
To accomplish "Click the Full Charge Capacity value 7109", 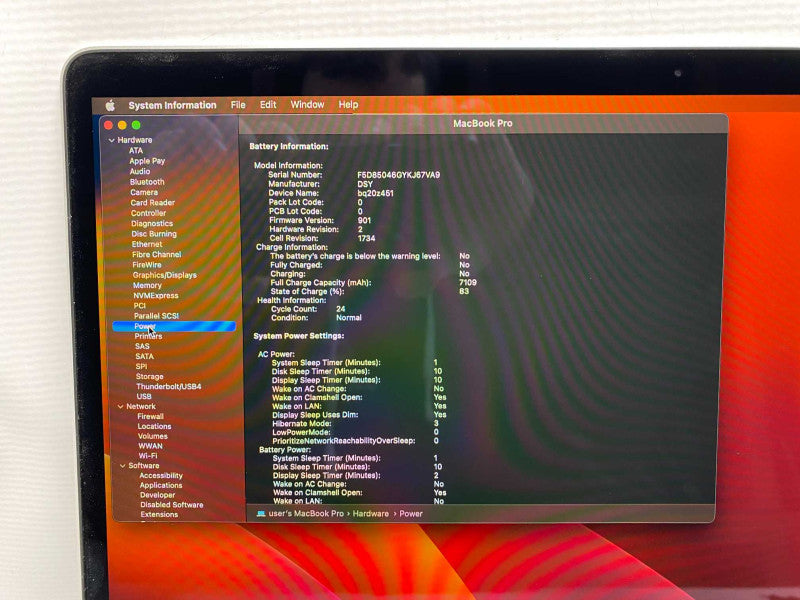I will tap(468, 283).
